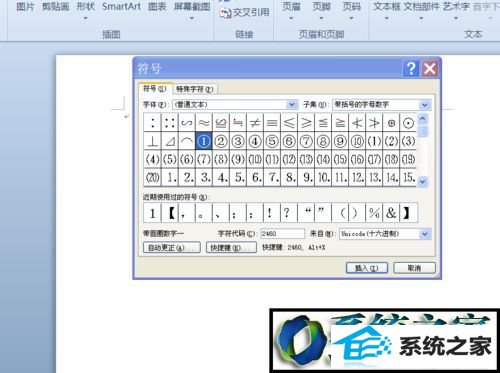
Task: Pick the identical ≡ symbol
Action: click(x=272, y=123)
